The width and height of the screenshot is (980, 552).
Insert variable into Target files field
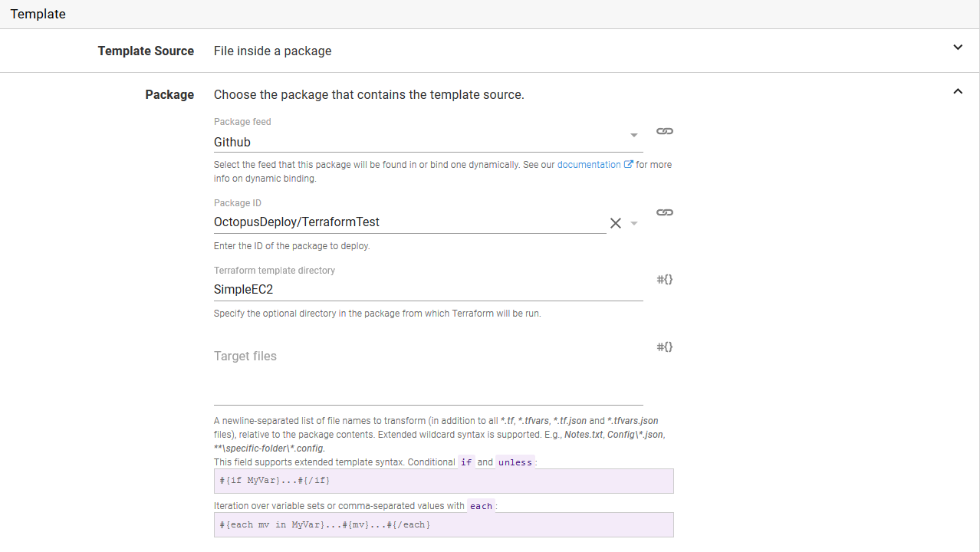tap(665, 347)
